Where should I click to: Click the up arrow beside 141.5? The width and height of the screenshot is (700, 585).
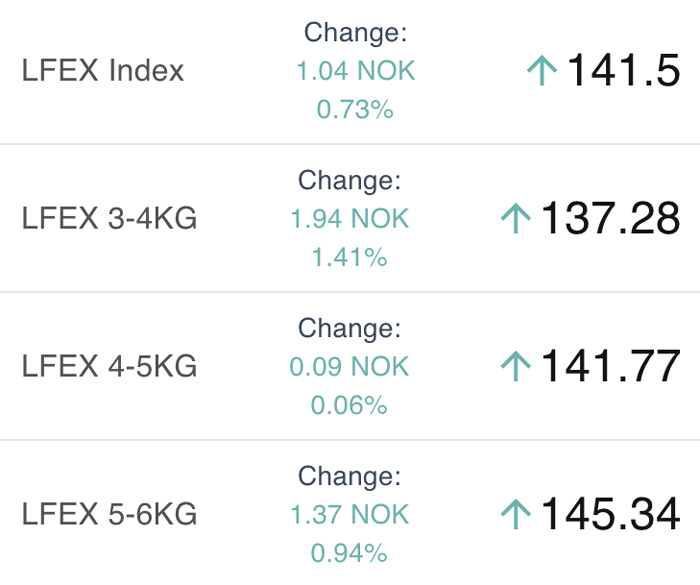click(x=542, y=70)
